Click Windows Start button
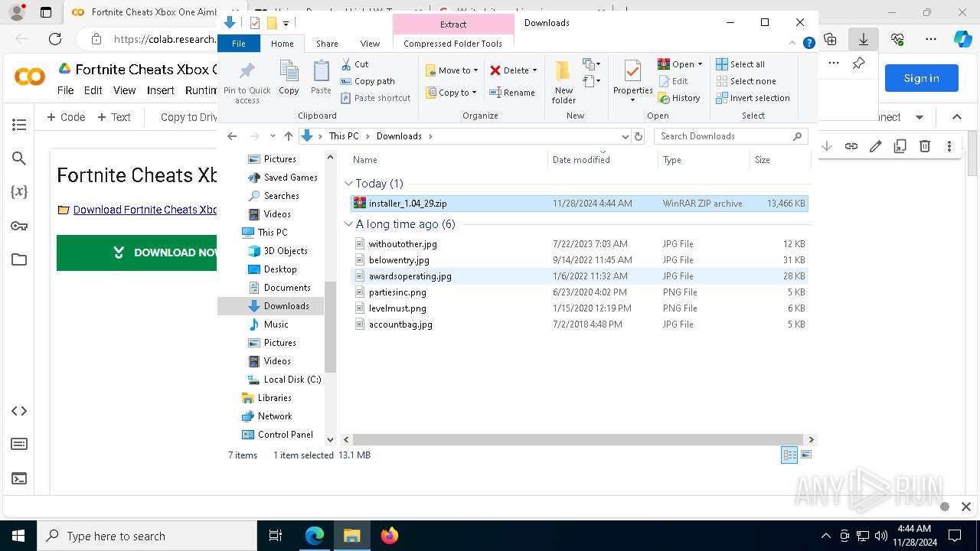The width and height of the screenshot is (980, 551). [x=18, y=536]
